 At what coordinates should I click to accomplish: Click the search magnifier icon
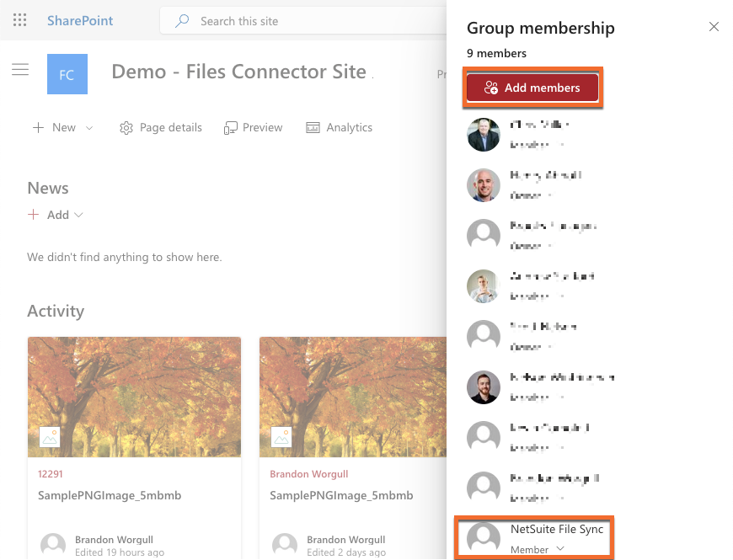182,21
